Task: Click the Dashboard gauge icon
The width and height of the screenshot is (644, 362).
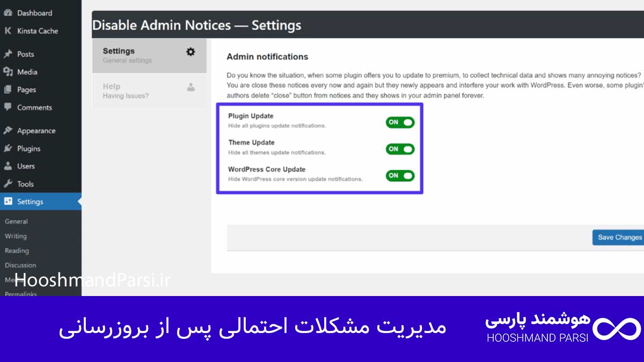Action: click(8, 13)
